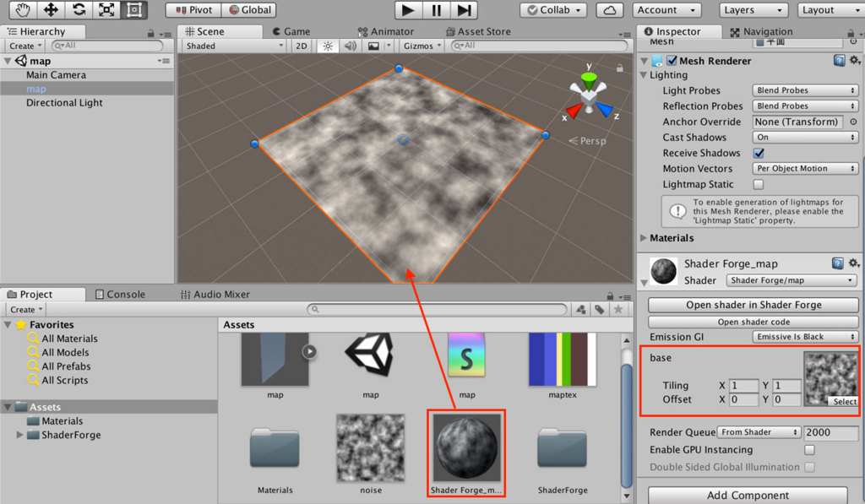The width and height of the screenshot is (865, 504).
Task: Edit the Tiling X field
Action: (743, 386)
